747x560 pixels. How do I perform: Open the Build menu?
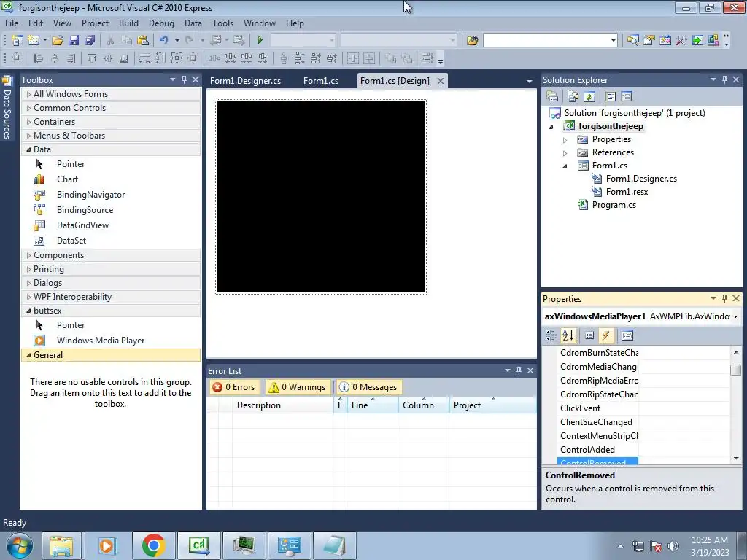tap(128, 23)
